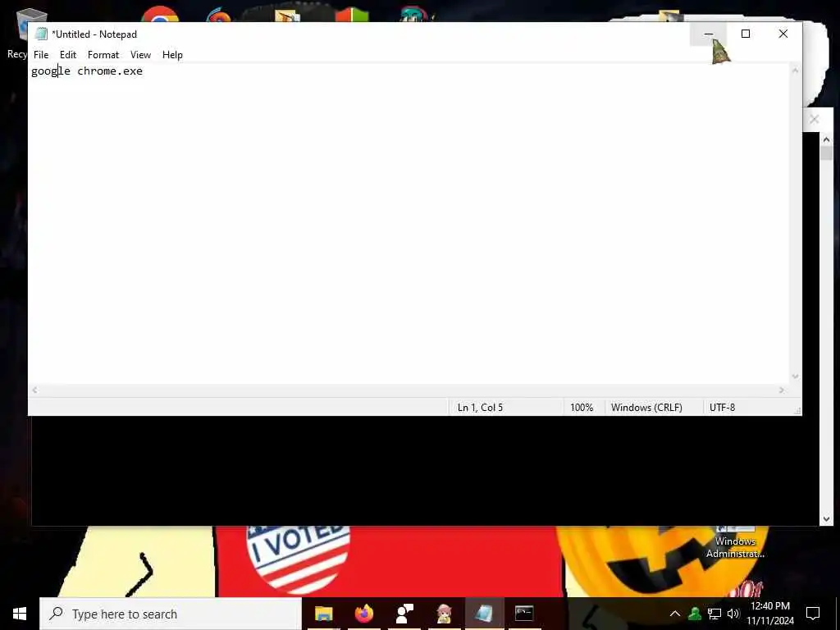Screen dimensions: 840x630
Task: Open File Explorer from the taskbar
Action: tap(323, 614)
